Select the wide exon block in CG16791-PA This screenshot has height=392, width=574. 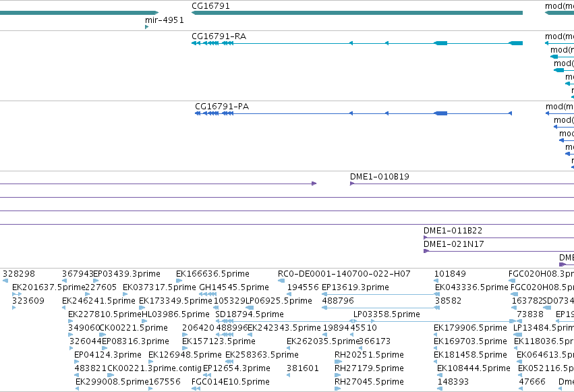click(440, 113)
